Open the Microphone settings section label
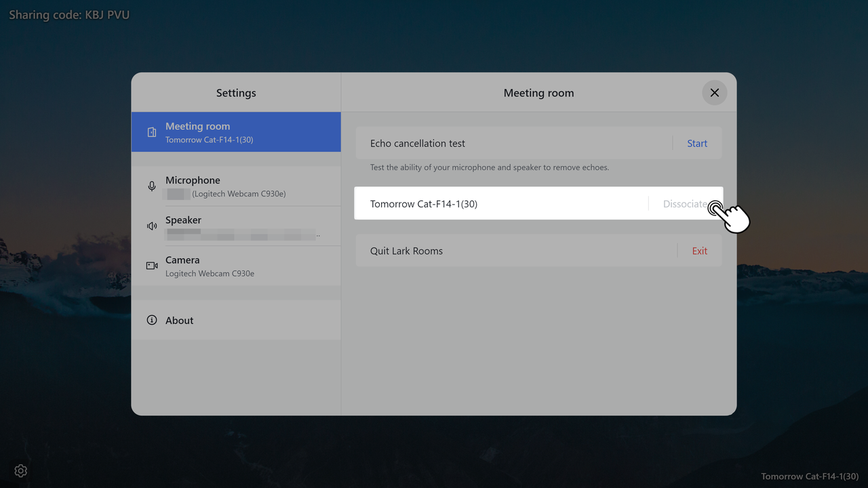 [x=193, y=180]
